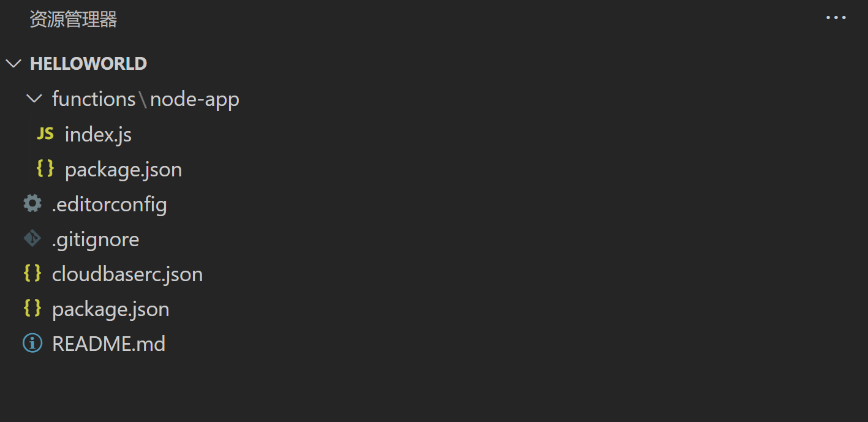The image size is (868, 422).
Task: Click the braces icon of root package.json
Action: click(32, 308)
